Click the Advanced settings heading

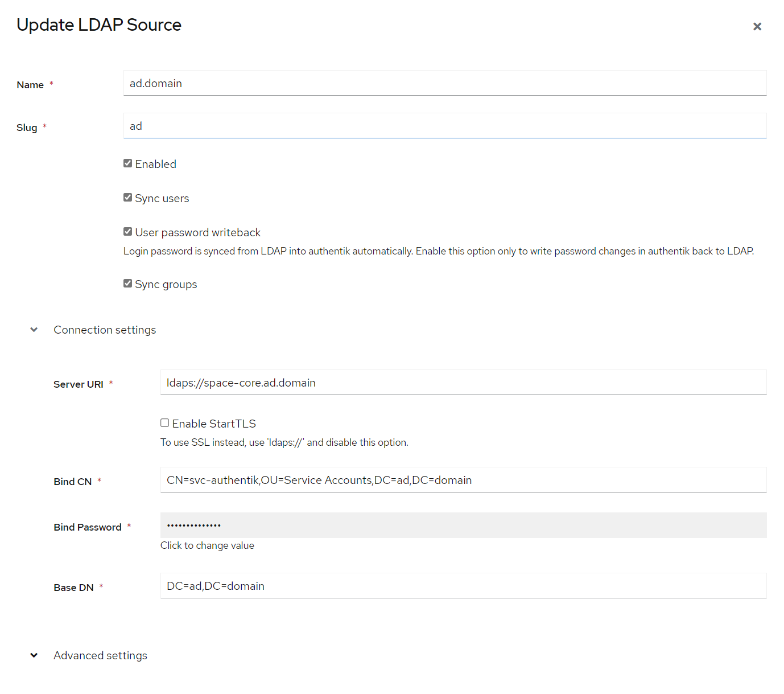[100, 655]
